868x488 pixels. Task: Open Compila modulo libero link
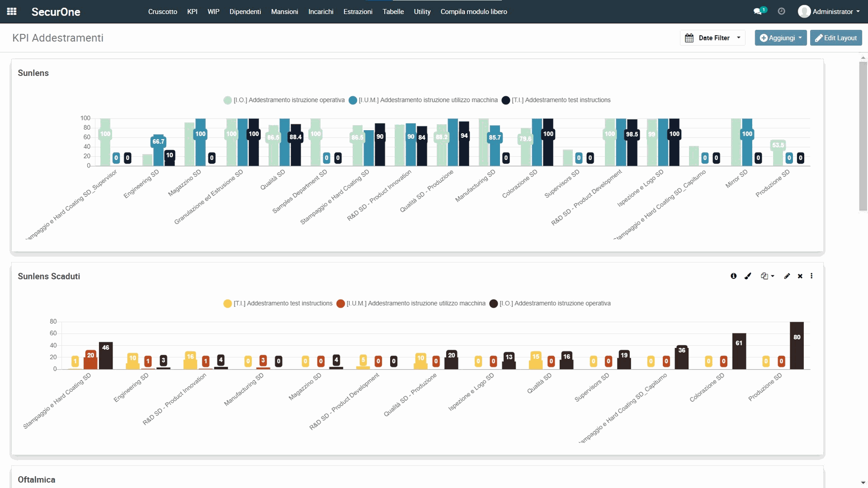coord(473,12)
